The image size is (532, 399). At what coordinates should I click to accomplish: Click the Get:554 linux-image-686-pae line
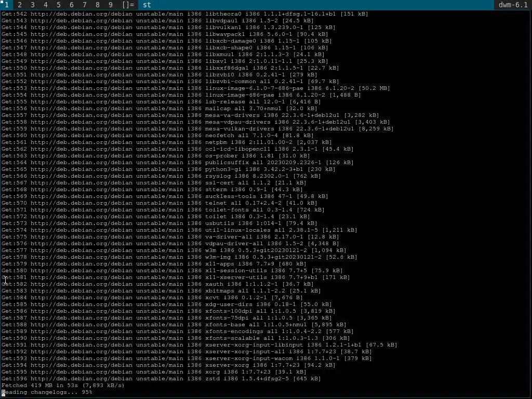(181, 95)
